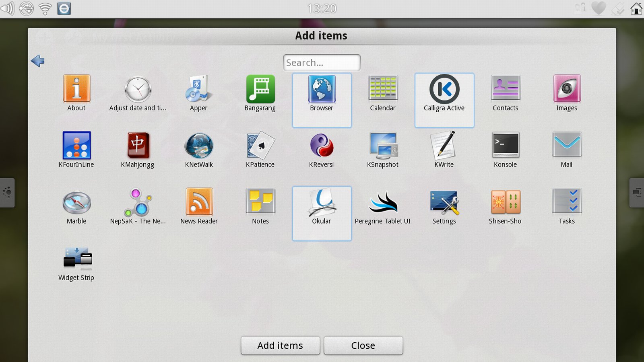Select the Peregrine Tablet UI icon
644x362 pixels.
383,202
